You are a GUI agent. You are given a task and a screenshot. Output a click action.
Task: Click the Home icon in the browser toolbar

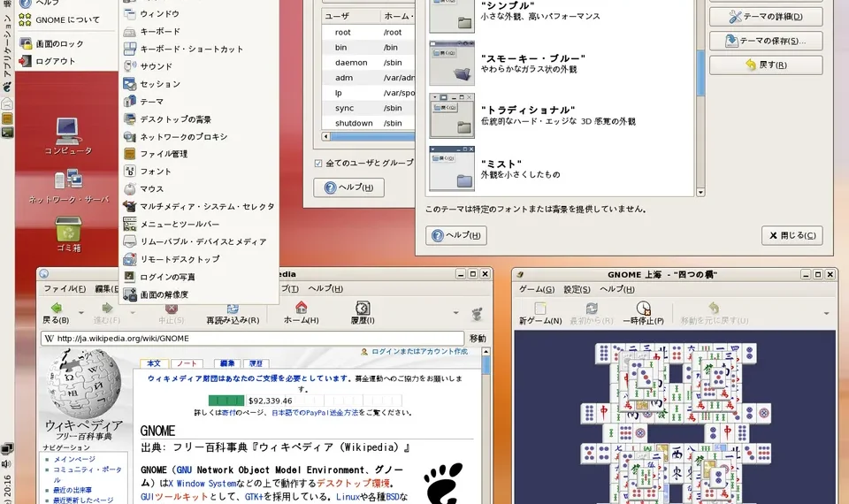[x=301, y=311]
